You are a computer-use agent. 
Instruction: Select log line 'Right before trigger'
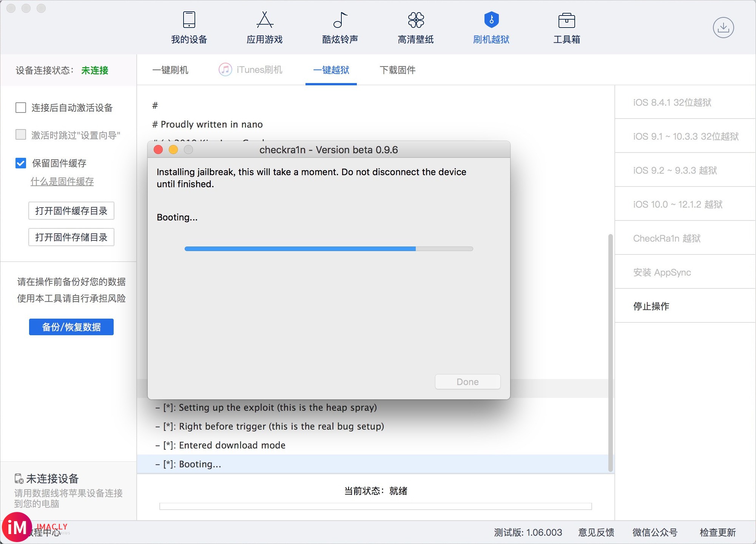373,426
